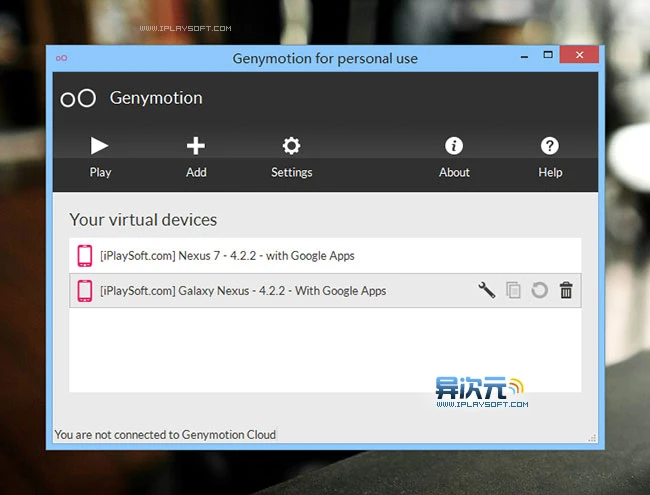
Task: Click the pink phone icon beside Nexus 7
Action: coord(85,256)
